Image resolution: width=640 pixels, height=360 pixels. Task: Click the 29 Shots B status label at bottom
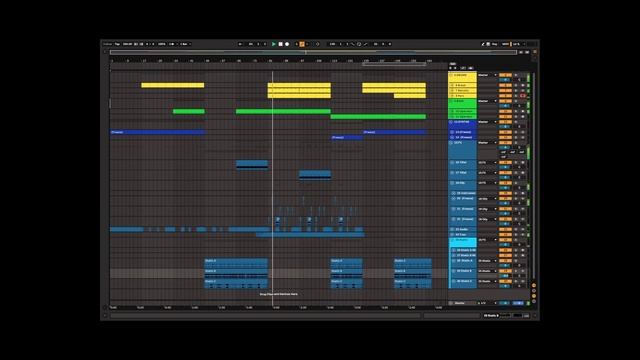491,316
